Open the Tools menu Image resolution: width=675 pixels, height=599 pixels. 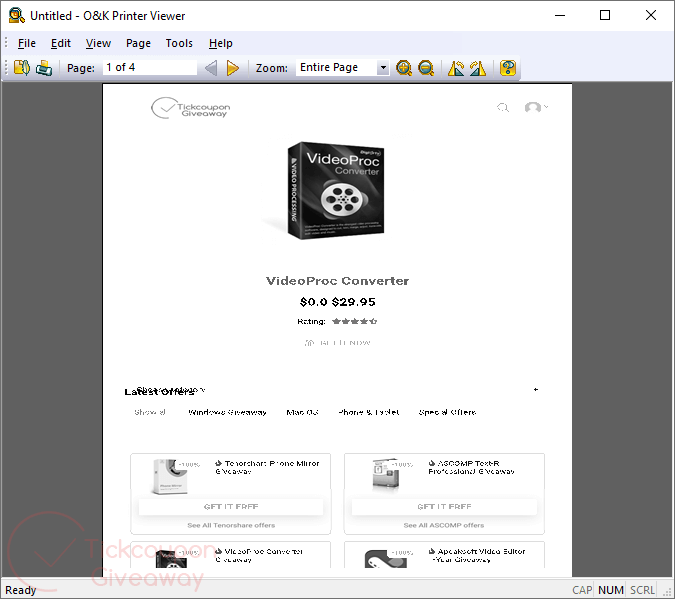pos(179,43)
